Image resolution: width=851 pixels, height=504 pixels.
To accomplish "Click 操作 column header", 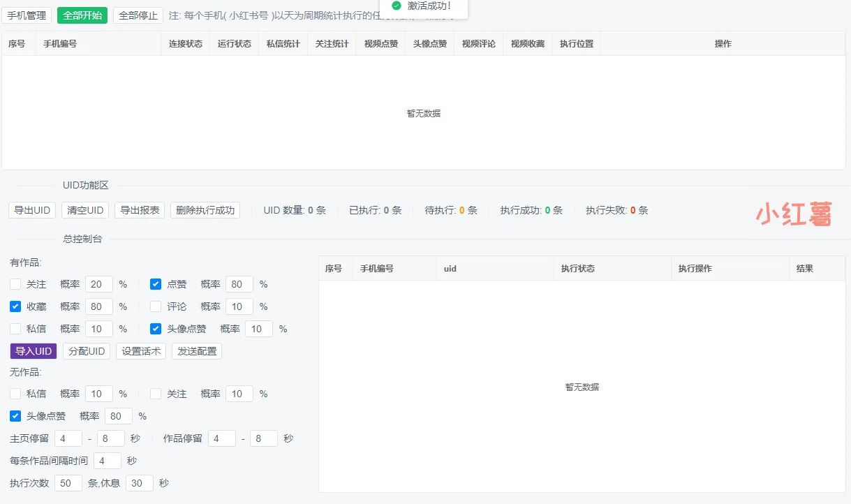I will click(x=723, y=43).
